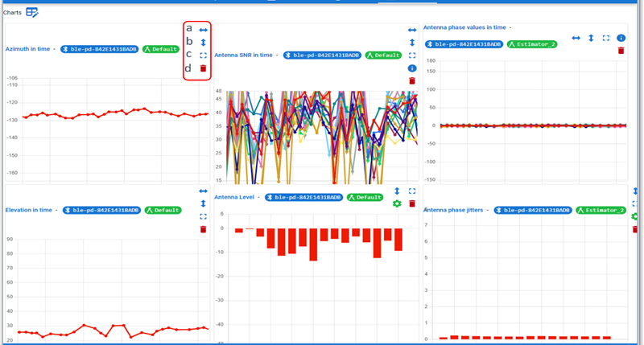Screen dimensions: 644x345
Task: Click the Antenna phase jitters title
Action: 453,210
